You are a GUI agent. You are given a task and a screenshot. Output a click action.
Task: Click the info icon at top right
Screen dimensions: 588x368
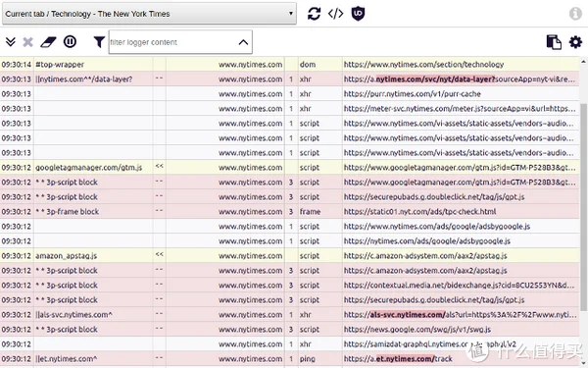[x=575, y=14]
